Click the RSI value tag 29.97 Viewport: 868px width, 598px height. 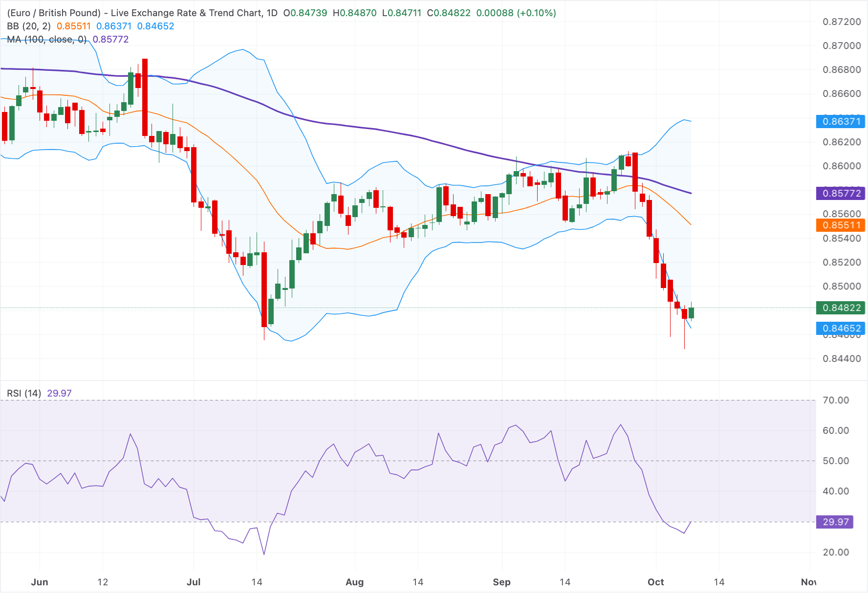pyautogui.click(x=835, y=522)
